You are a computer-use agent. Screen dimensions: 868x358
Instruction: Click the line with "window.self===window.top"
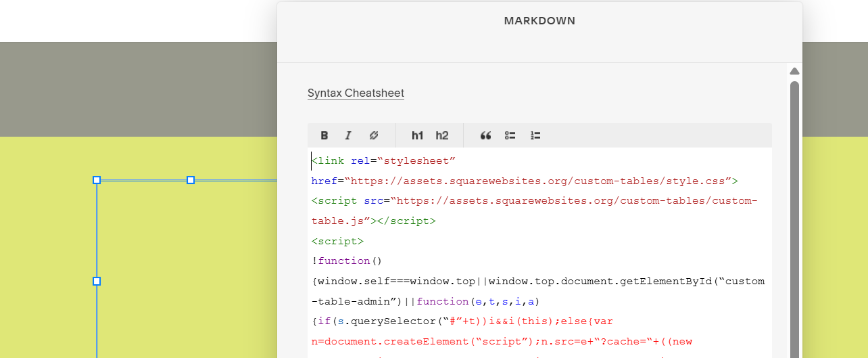coord(538,281)
